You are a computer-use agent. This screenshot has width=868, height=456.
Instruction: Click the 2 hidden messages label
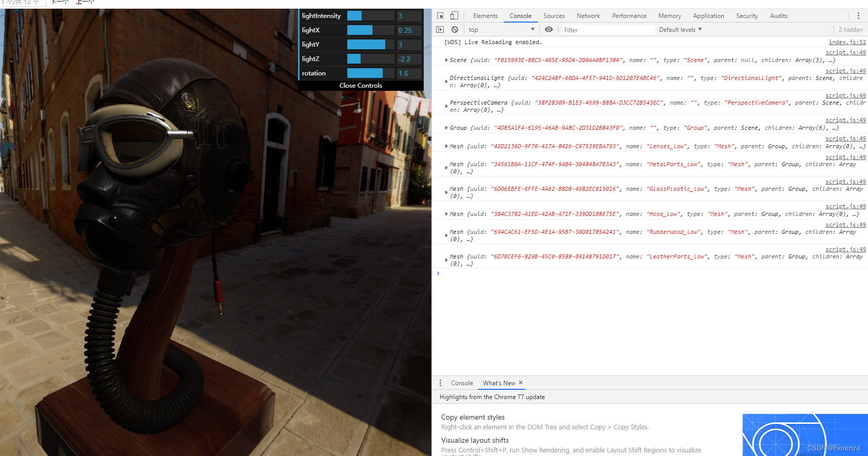pyautogui.click(x=851, y=30)
